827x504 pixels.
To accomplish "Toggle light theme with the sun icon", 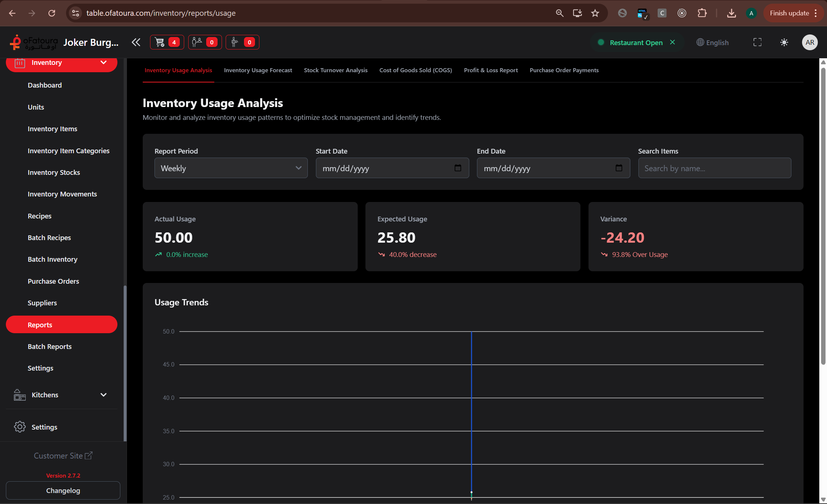I will click(784, 42).
